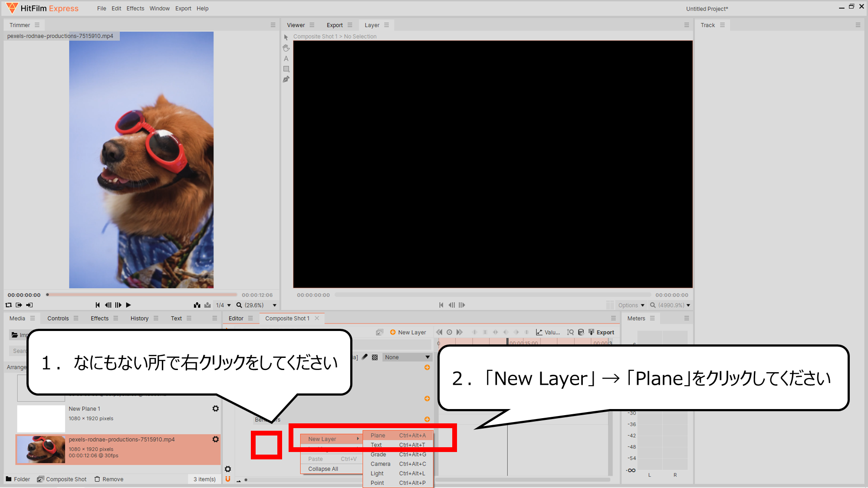Click Composite Shot button in Media panel
The width and height of the screenshot is (868, 488).
(62, 479)
